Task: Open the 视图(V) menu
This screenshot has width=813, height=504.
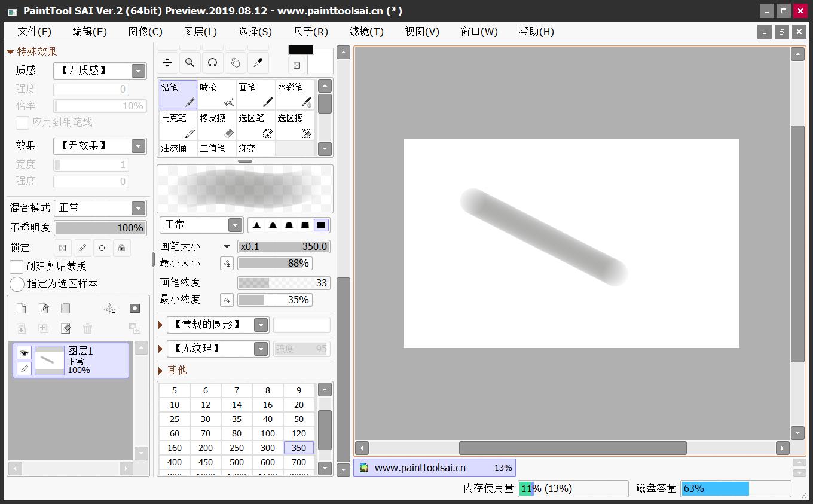Action: tap(422, 32)
